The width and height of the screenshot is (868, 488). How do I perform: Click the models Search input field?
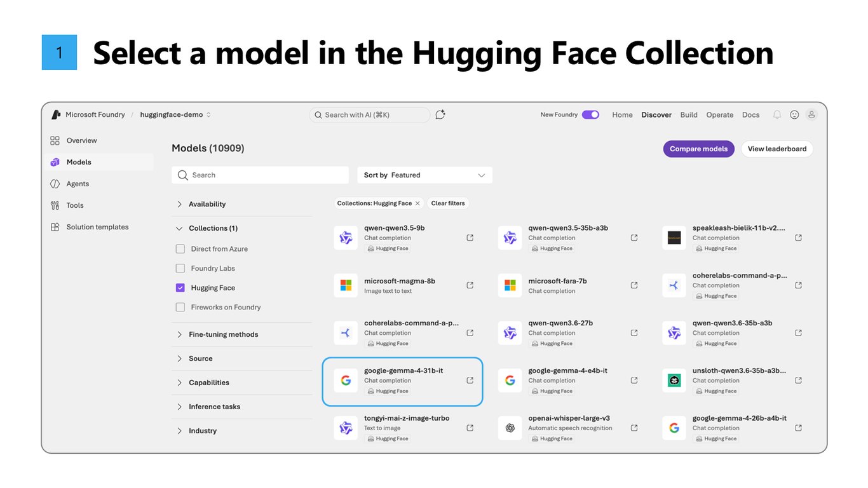click(261, 175)
